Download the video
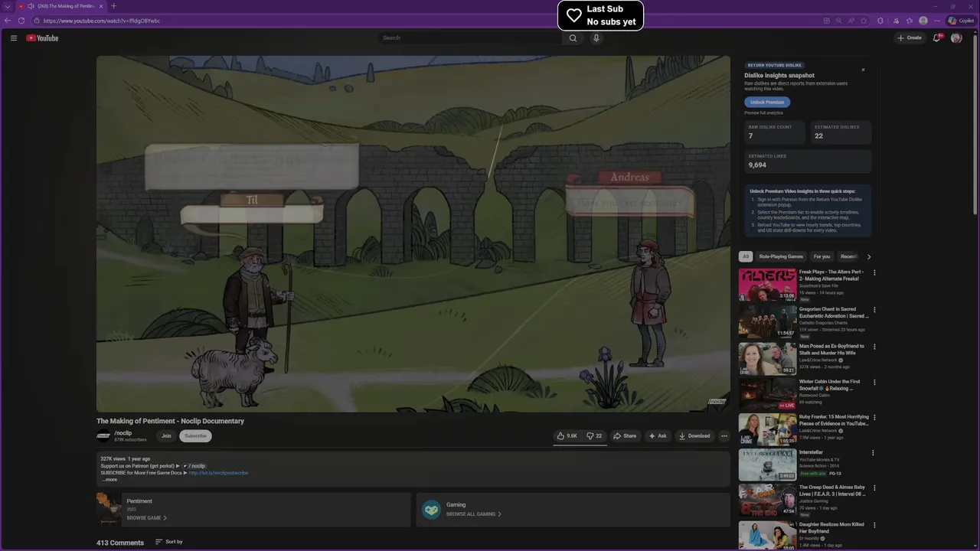The image size is (980, 551). (694, 436)
